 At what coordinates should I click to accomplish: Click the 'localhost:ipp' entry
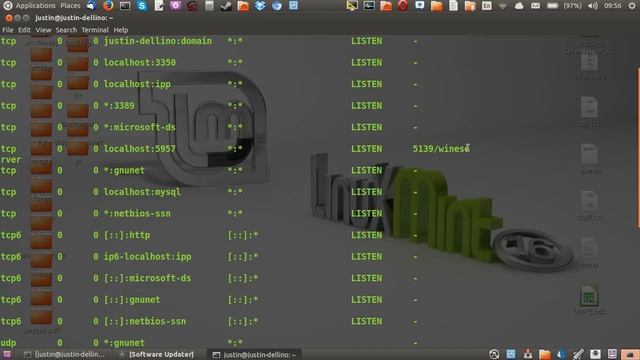(137, 84)
